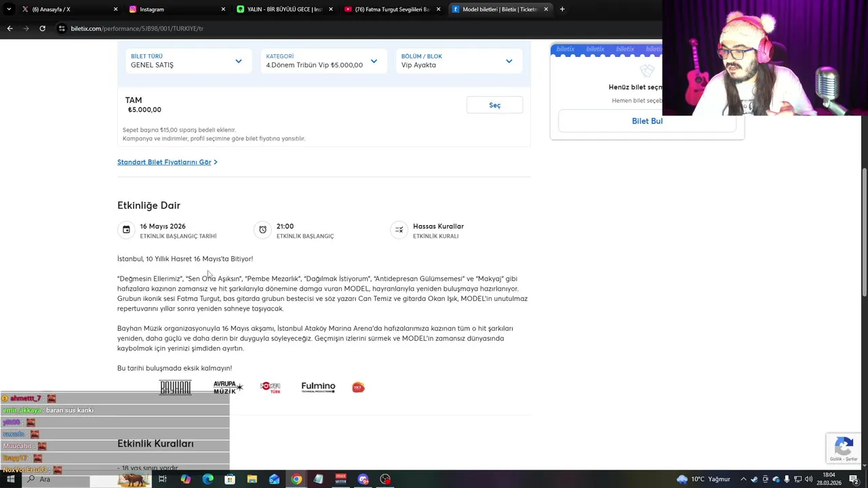Click the reCAPTCHA badge

(x=844, y=448)
